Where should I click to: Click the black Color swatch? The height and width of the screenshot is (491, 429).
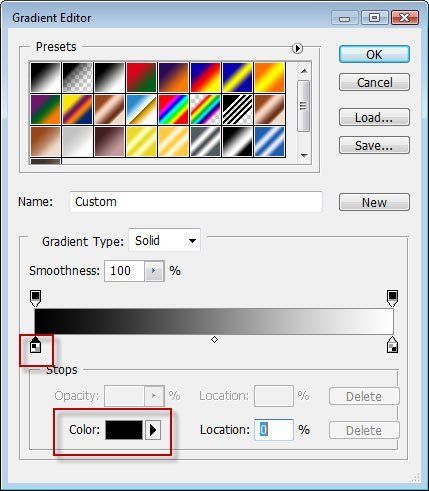124,430
